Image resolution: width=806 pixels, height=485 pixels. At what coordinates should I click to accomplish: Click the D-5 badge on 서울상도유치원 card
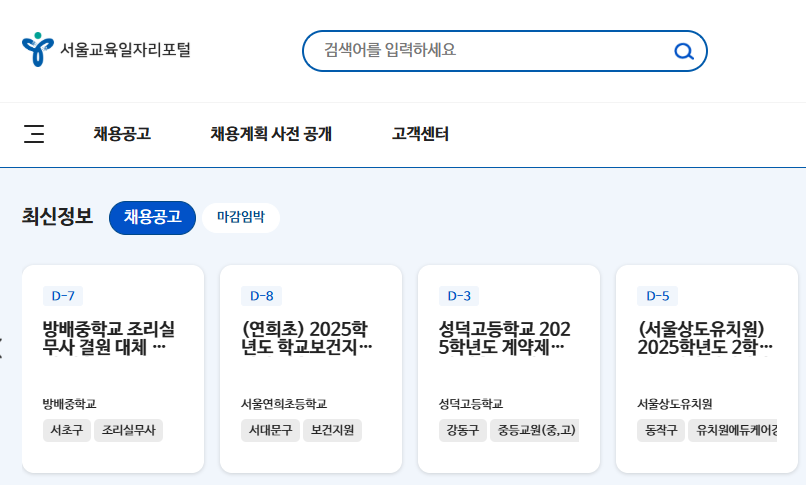pos(657,296)
